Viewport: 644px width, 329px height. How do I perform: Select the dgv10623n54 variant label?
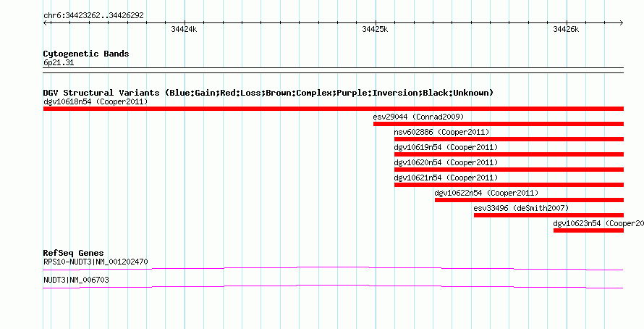pos(598,223)
